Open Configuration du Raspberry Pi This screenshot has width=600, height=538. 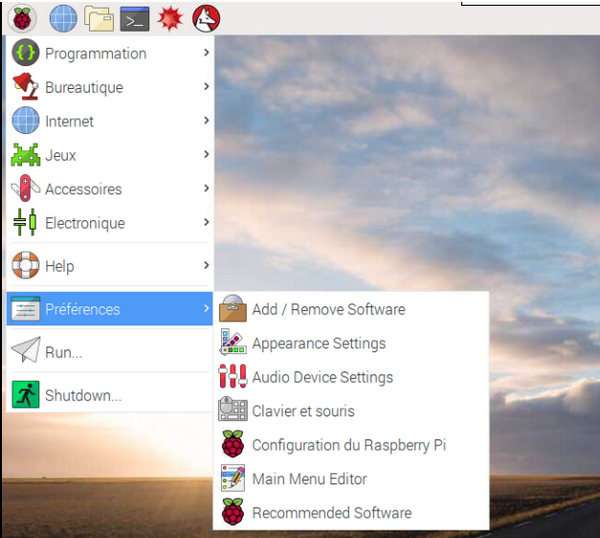tap(351, 444)
